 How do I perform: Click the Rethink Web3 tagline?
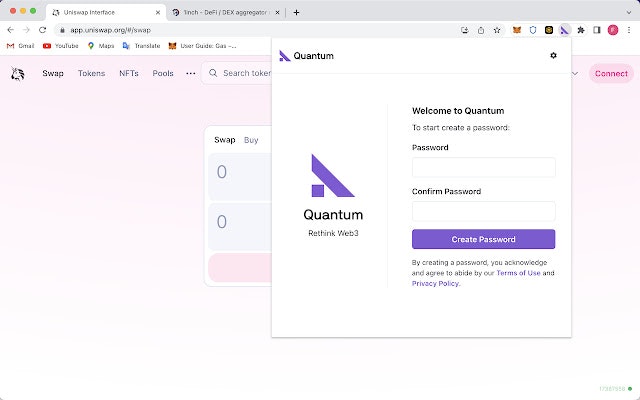333,233
